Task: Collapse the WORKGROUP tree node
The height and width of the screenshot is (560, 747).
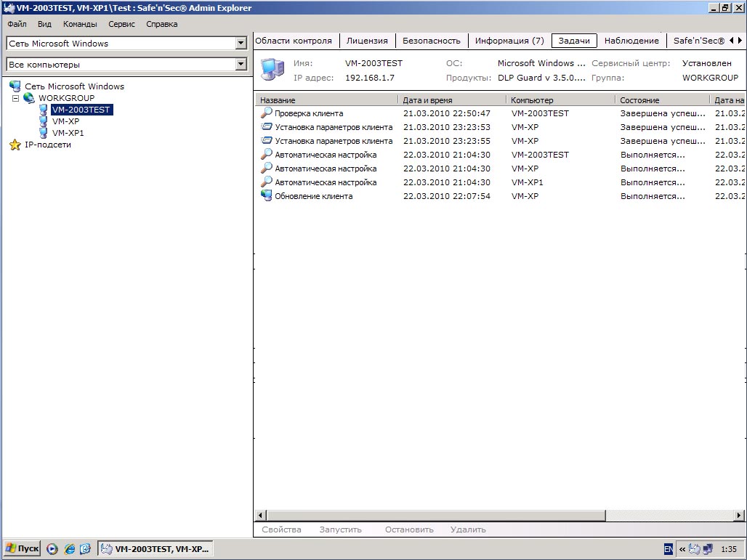Action: coord(16,98)
